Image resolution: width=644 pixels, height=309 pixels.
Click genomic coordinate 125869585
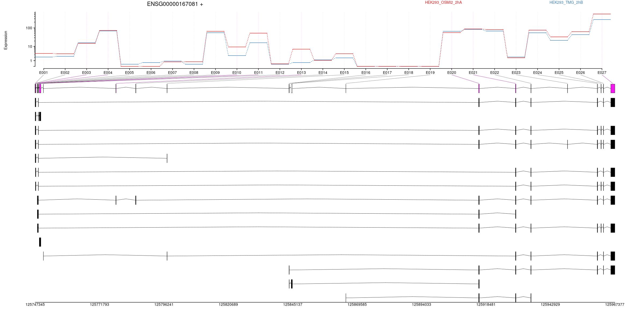[x=357, y=304]
